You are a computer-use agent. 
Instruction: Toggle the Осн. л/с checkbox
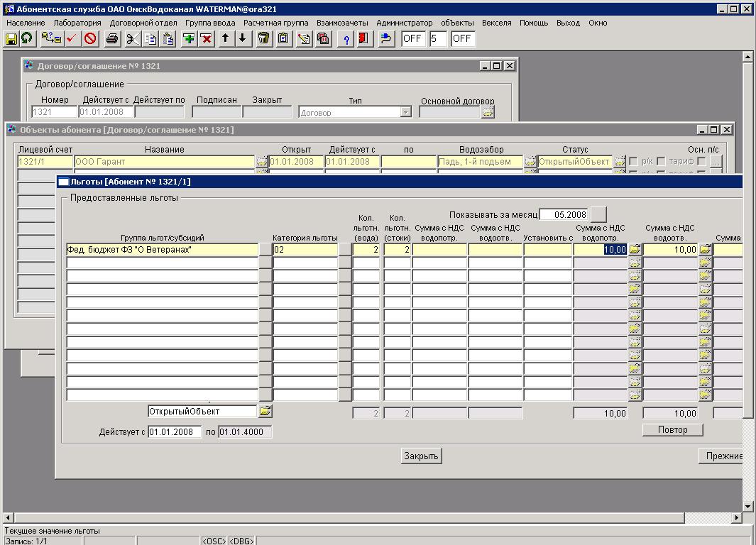701,162
